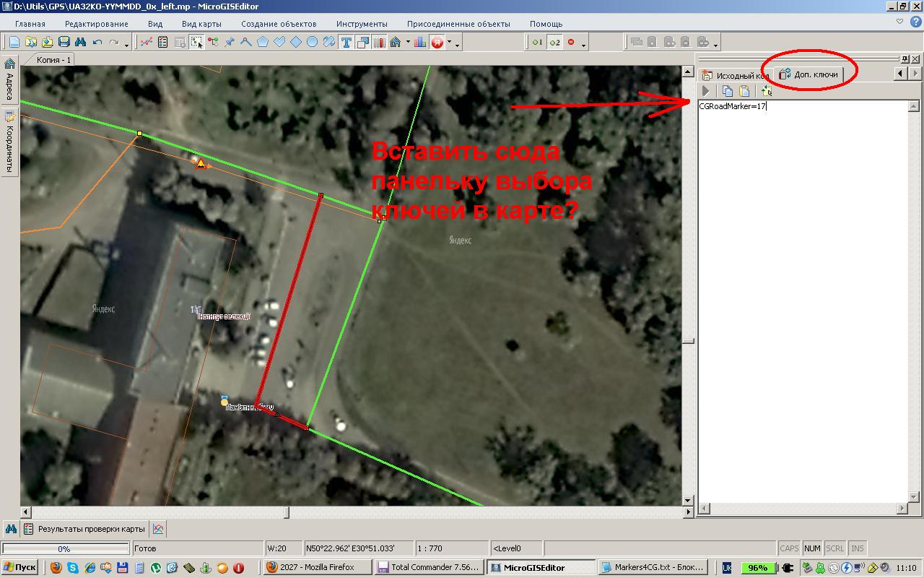
Task: Expand the dropdown next to Yandex icon
Action: pos(450,43)
